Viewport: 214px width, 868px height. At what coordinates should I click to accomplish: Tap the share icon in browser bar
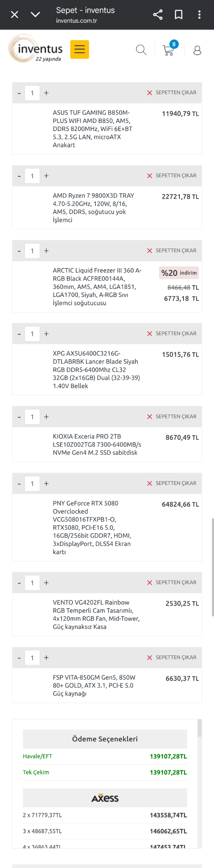pyautogui.click(x=158, y=15)
